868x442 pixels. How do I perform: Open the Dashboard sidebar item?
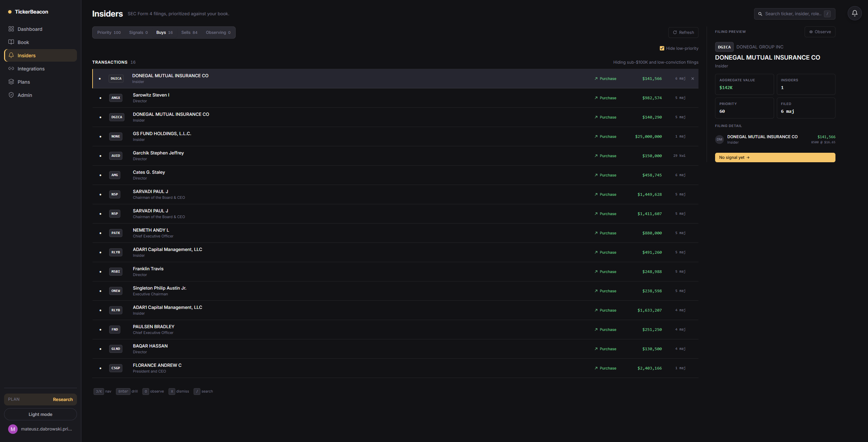click(40, 29)
